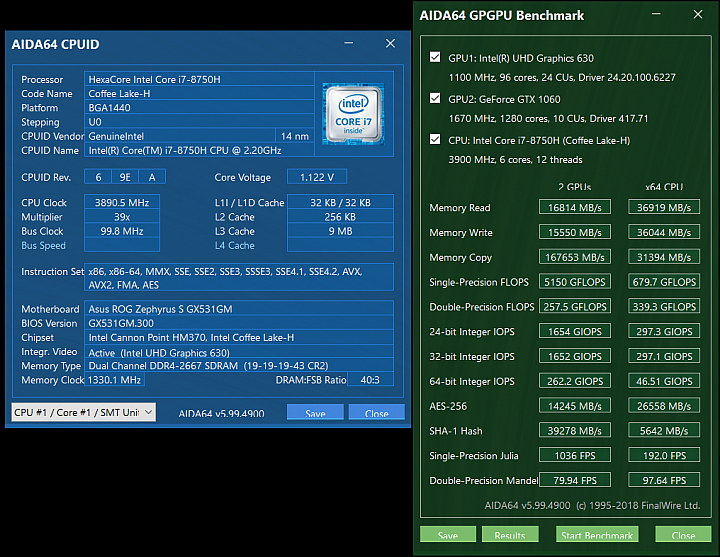Click the Dual Channel DDR4-2667 SDRAM field
This screenshot has height=557, width=720.
(239, 366)
